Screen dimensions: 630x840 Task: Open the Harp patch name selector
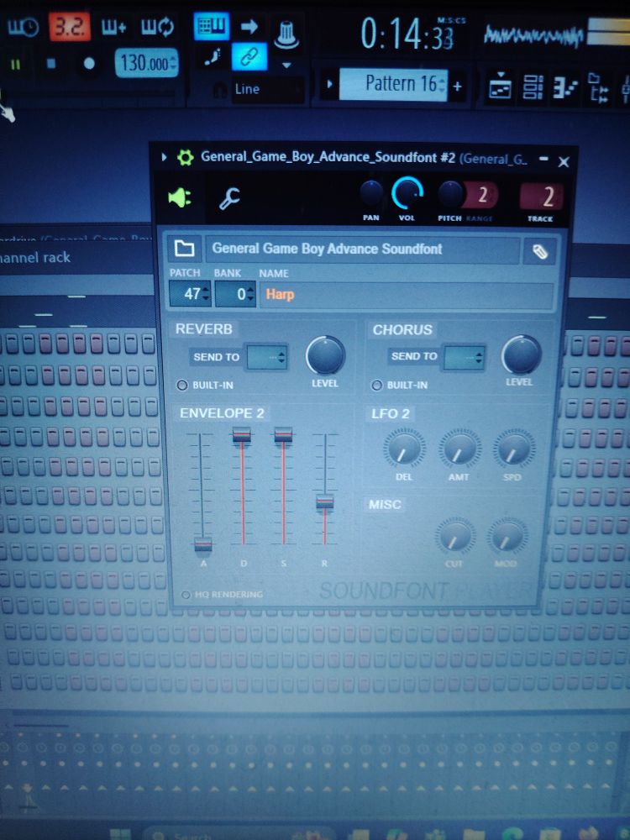406,295
